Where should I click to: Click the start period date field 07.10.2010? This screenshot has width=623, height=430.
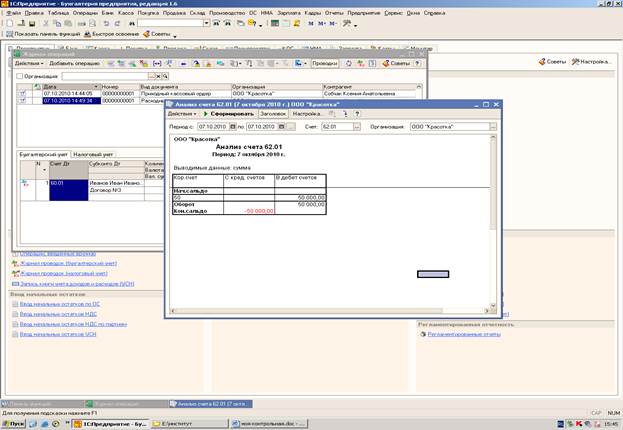click(213, 126)
